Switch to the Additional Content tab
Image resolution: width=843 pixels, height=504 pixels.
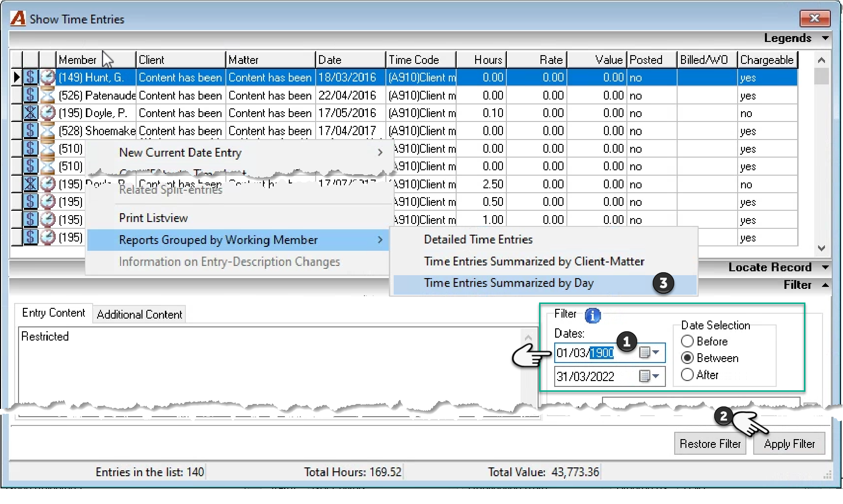click(139, 315)
